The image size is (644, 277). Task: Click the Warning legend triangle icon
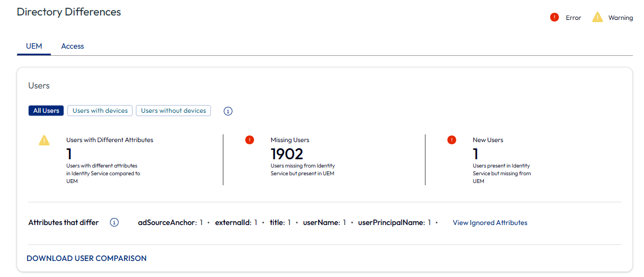click(x=597, y=17)
